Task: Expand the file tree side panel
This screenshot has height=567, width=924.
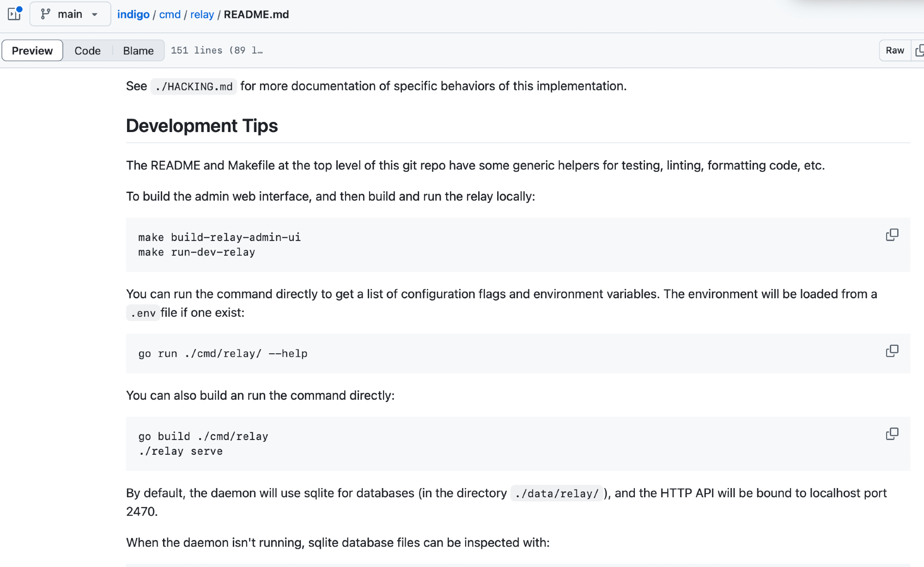Action: (x=14, y=14)
